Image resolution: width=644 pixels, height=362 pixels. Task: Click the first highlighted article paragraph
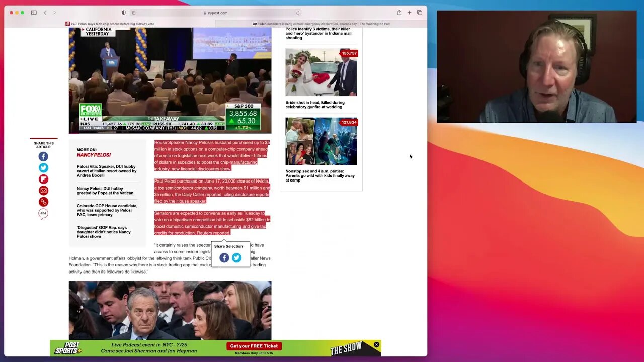pyautogui.click(x=212, y=156)
